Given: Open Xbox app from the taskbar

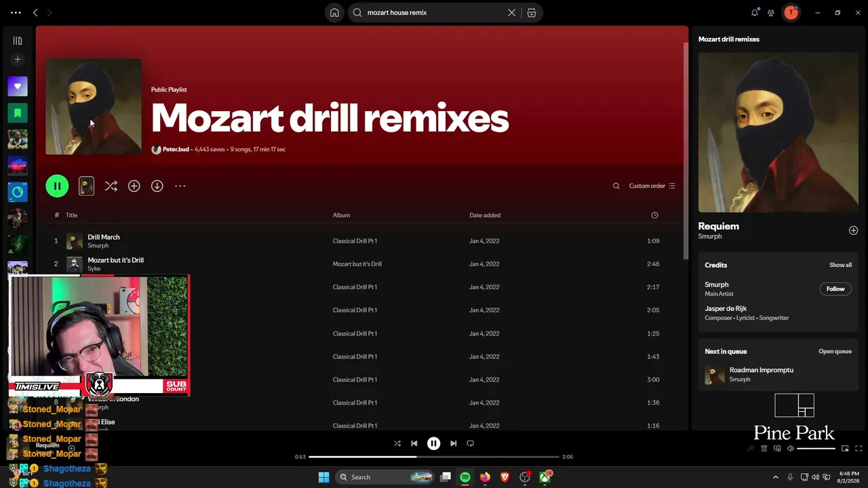Looking at the screenshot, I should click(545, 477).
